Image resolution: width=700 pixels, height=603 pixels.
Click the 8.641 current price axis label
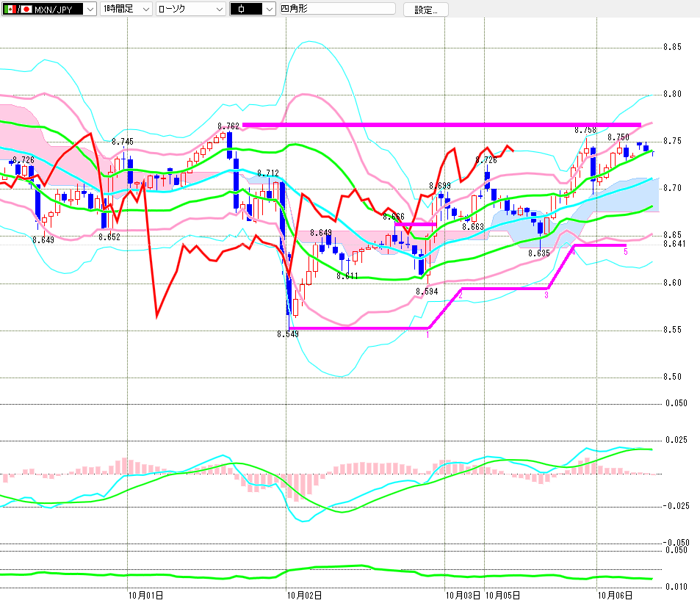pyautogui.click(x=674, y=244)
